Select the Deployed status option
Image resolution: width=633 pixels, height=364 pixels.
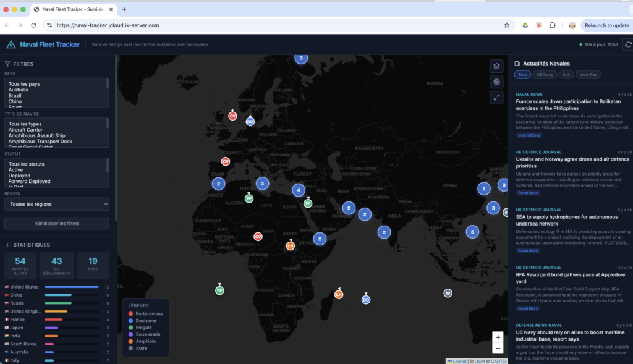coord(20,176)
